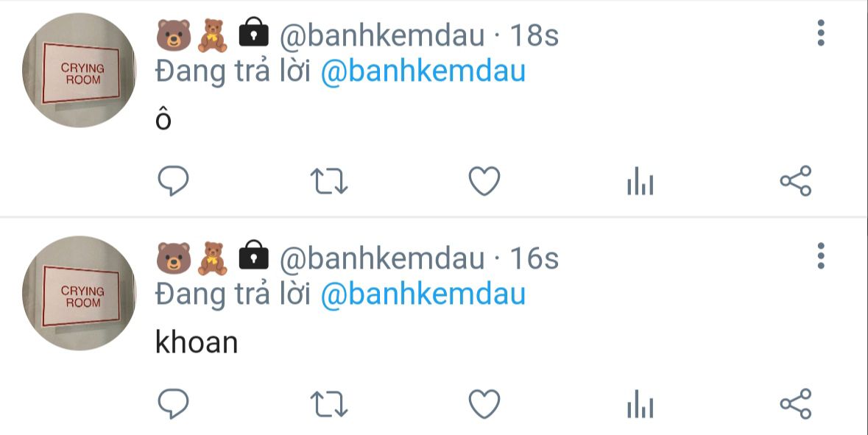Screen dimensions: 868x435
Task: Share the "ô" tweet
Action: pos(796,181)
